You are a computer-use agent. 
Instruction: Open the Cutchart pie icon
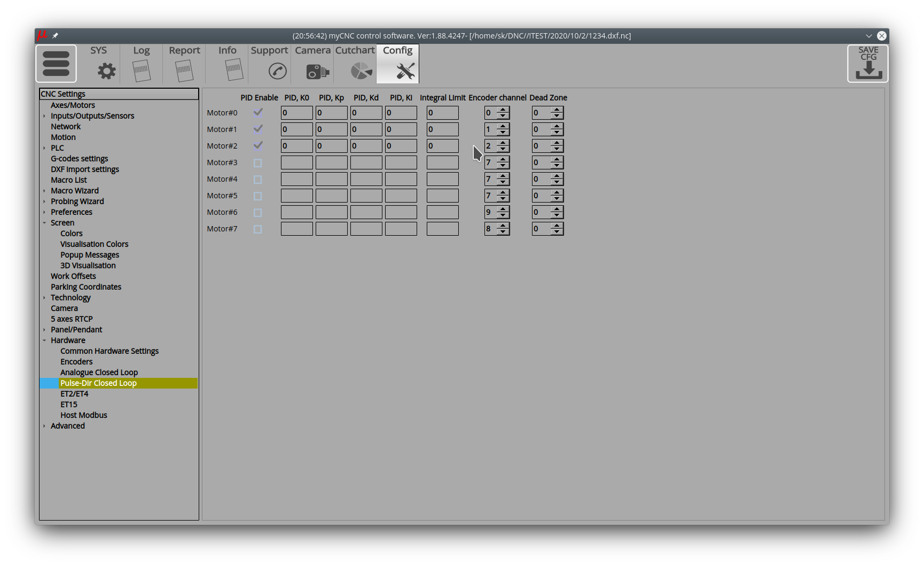(x=361, y=71)
